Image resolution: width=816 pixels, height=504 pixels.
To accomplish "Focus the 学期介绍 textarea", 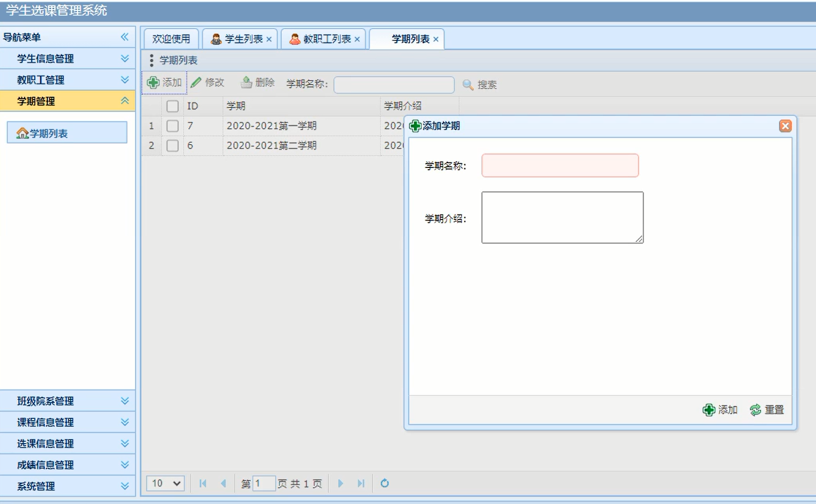I will (562, 218).
